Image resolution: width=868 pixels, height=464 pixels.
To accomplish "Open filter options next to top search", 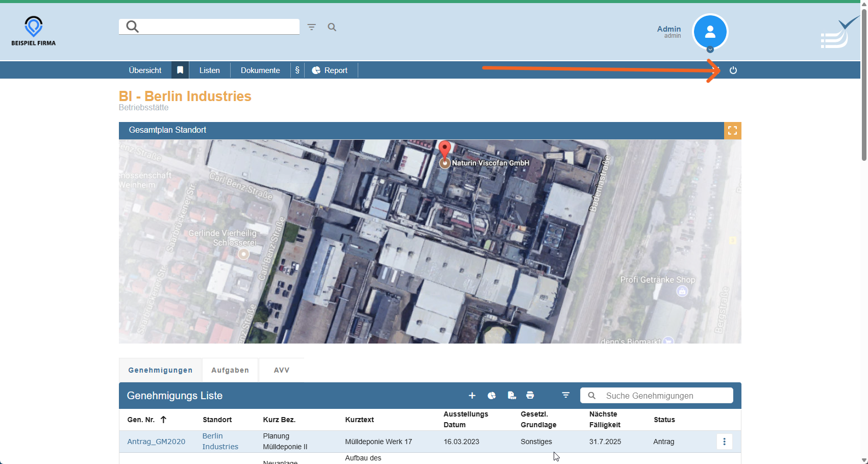I will click(x=311, y=27).
